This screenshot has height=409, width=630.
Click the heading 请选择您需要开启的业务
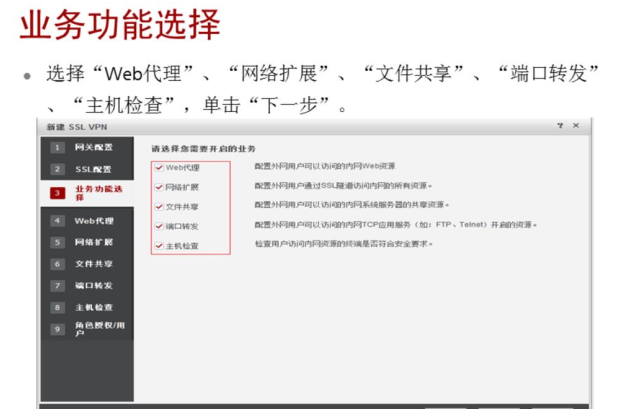(x=203, y=149)
